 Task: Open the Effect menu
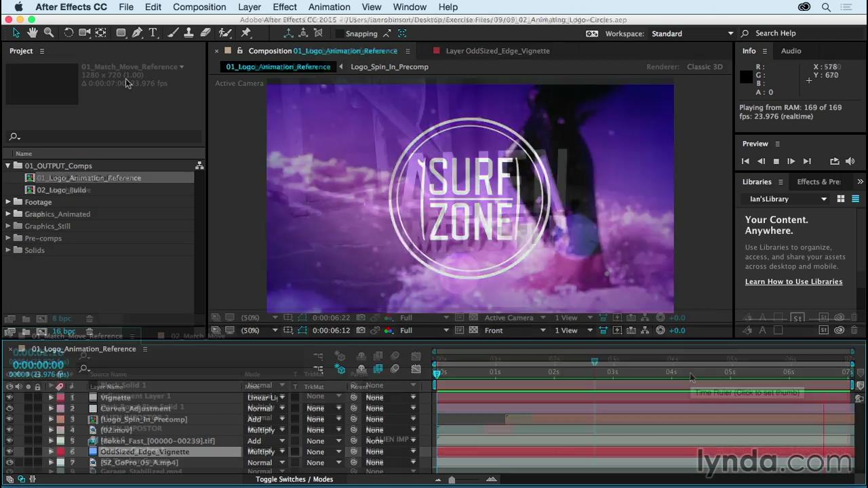click(x=285, y=7)
